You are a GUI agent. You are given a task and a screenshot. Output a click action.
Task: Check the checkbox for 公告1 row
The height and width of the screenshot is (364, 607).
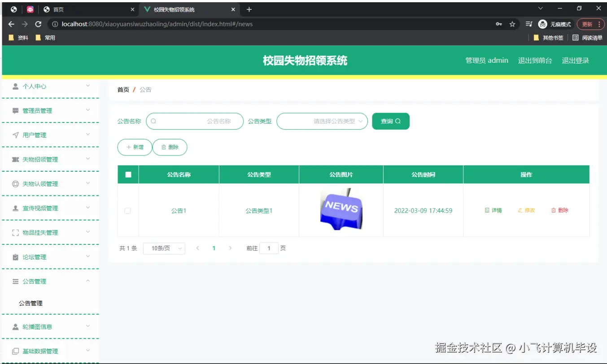coord(127,210)
